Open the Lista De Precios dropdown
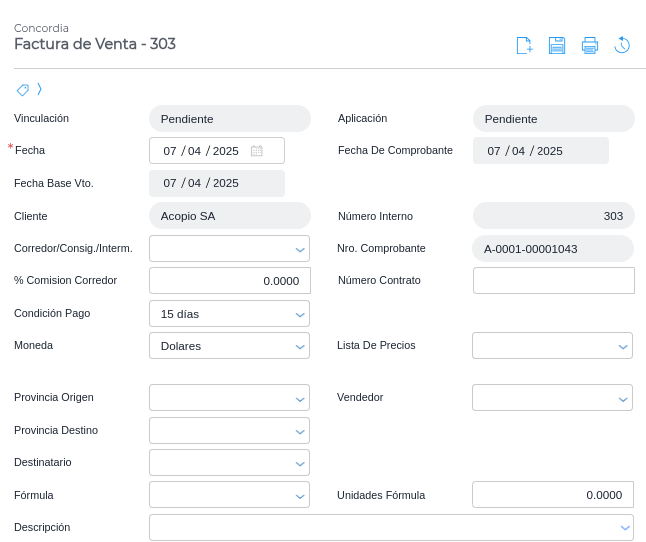 (552, 346)
